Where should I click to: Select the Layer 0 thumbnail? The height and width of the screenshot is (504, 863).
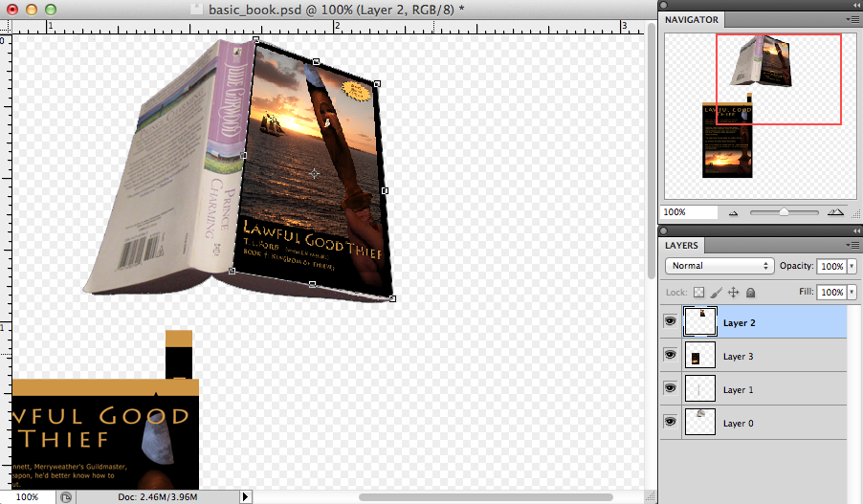pos(700,422)
